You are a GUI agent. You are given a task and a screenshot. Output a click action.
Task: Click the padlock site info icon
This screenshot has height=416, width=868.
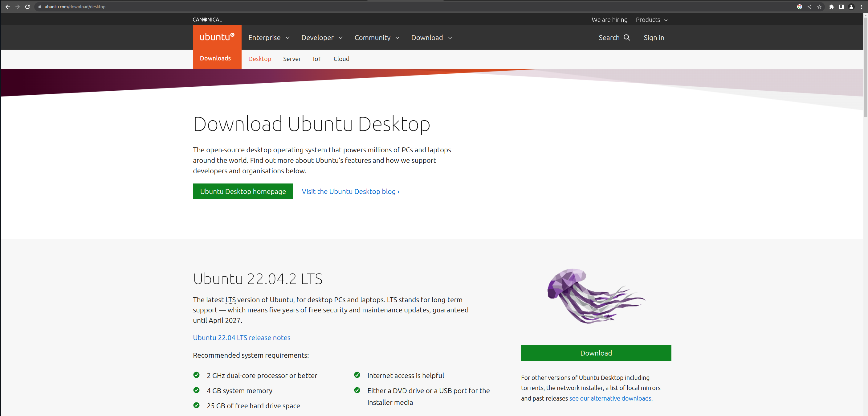pyautogui.click(x=40, y=7)
